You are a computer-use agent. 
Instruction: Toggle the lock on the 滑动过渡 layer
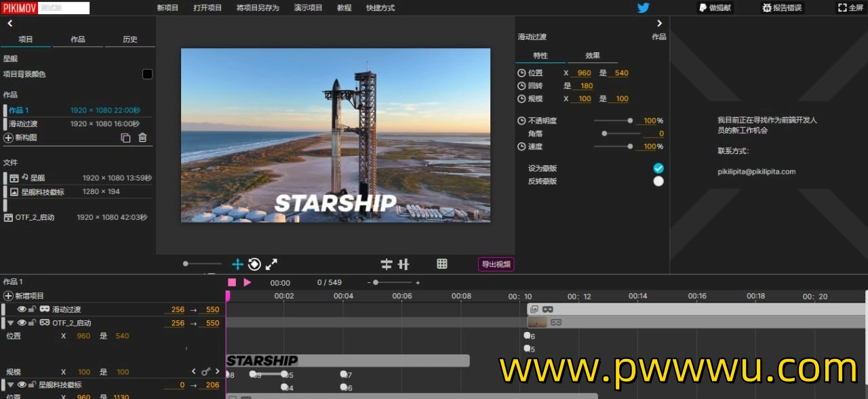32,309
